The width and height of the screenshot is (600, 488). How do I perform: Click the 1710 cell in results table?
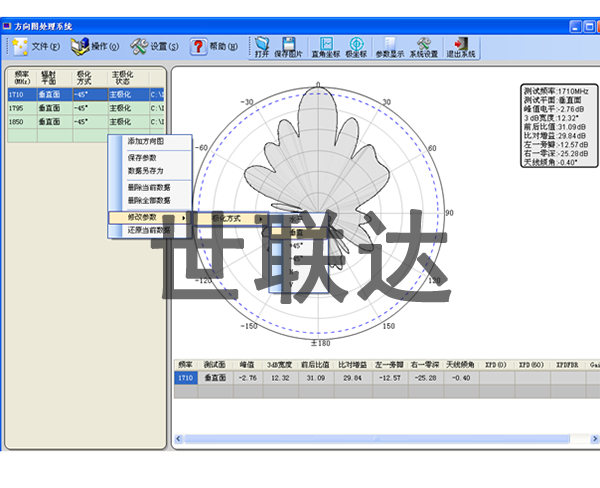pos(186,378)
